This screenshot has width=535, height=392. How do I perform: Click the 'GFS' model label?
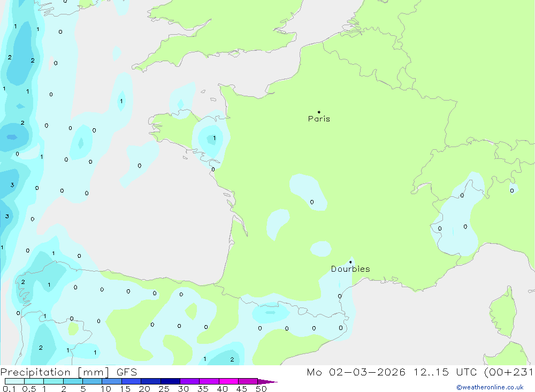point(127,372)
